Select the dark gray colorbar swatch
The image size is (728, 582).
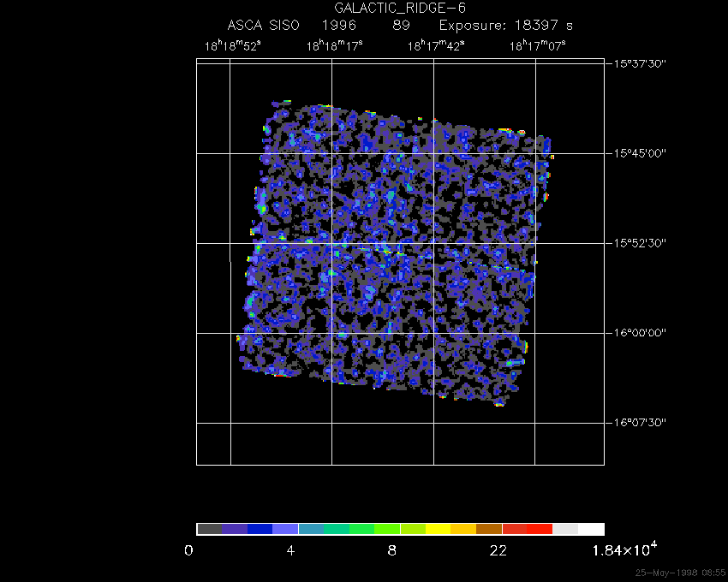[x=209, y=529]
